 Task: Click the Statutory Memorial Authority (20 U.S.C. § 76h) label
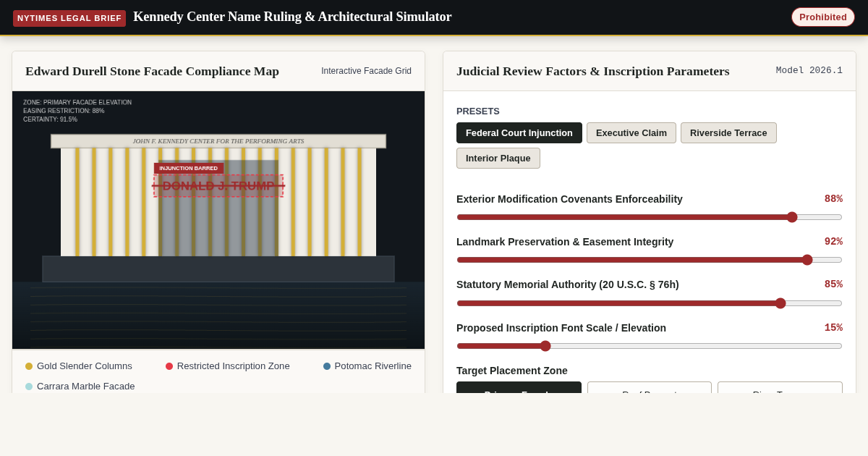pos(568,284)
